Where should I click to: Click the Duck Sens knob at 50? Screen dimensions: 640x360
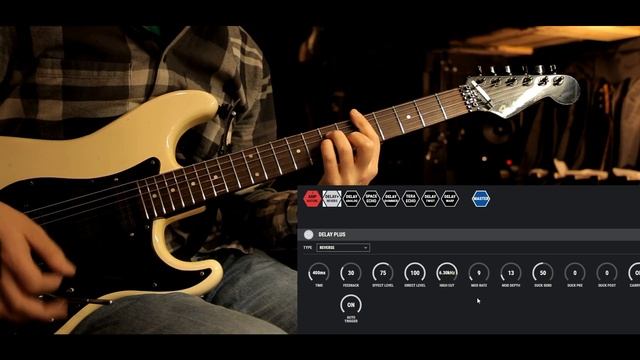tap(543, 273)
